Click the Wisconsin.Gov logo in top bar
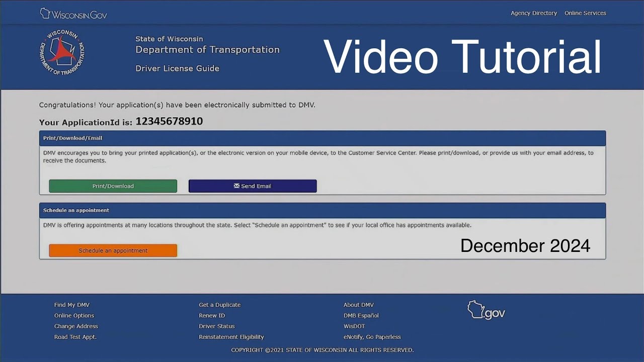The height and width of the screenshot is (362, 644). pyautogui.click(x=73, y=14)
